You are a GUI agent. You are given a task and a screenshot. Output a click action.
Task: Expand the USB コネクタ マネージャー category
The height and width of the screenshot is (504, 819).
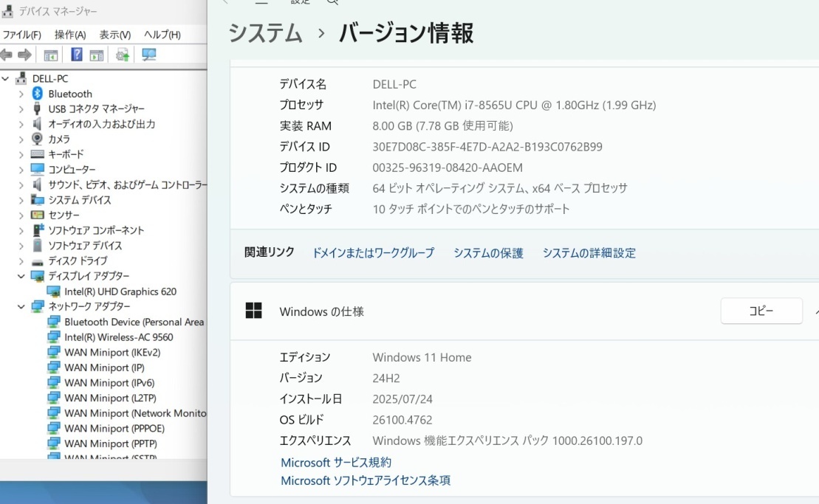[21, 109]
